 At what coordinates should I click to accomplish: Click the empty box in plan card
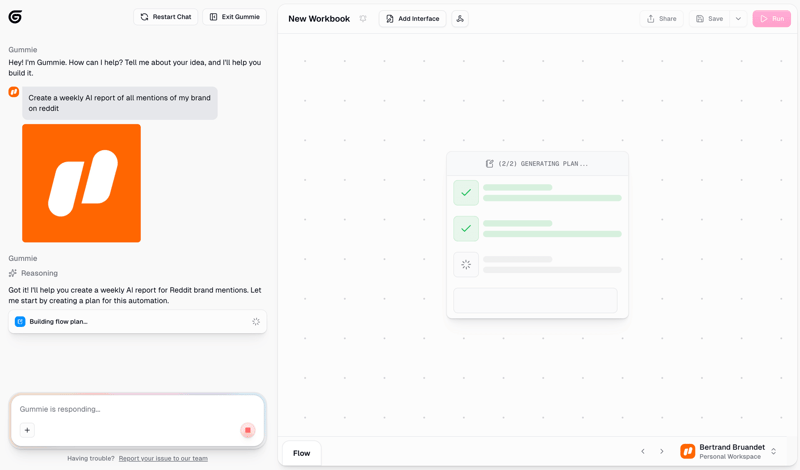pos(535,301)
